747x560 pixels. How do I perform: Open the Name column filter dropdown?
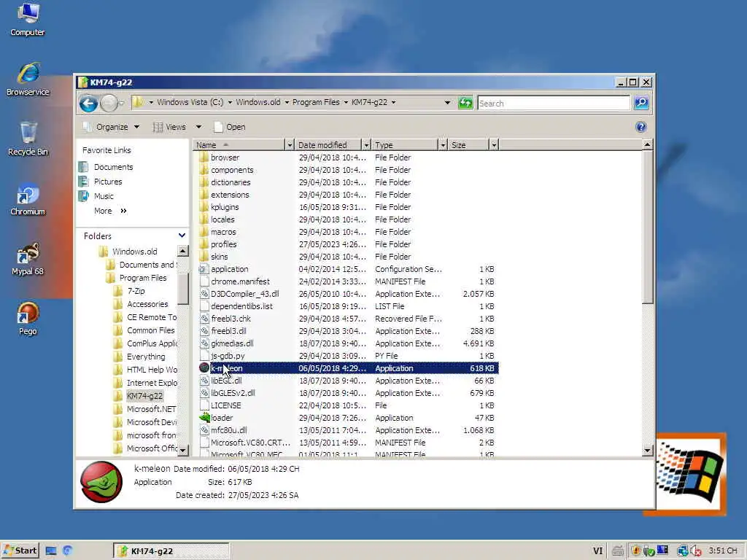point(289,145)
